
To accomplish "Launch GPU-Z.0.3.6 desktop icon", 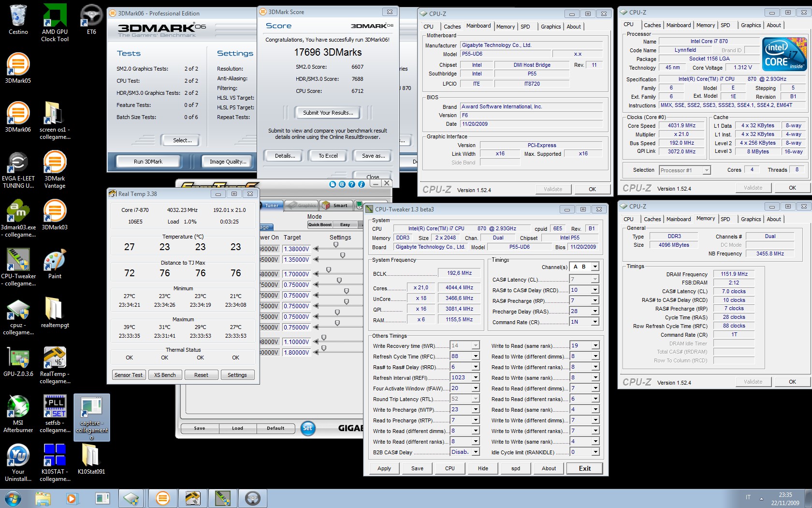I will [x=18, y=362].
